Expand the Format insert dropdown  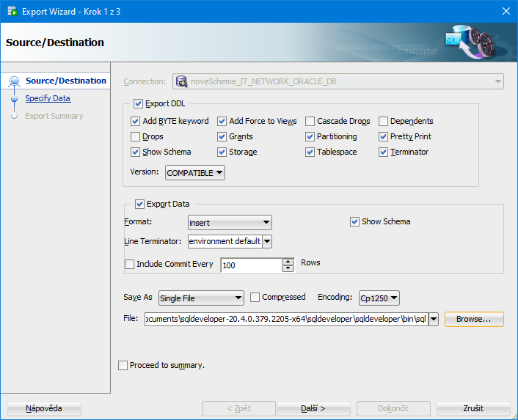click(x=230, y=222)
